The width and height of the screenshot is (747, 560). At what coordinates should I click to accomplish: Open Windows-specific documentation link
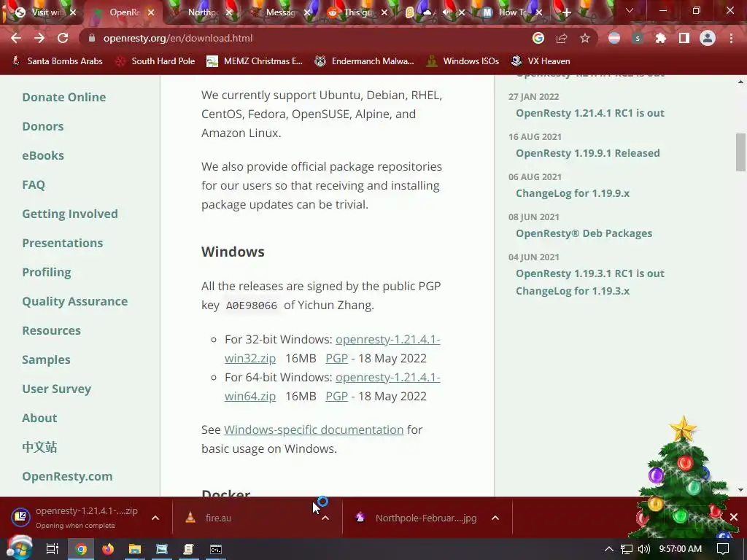[314, 429]
